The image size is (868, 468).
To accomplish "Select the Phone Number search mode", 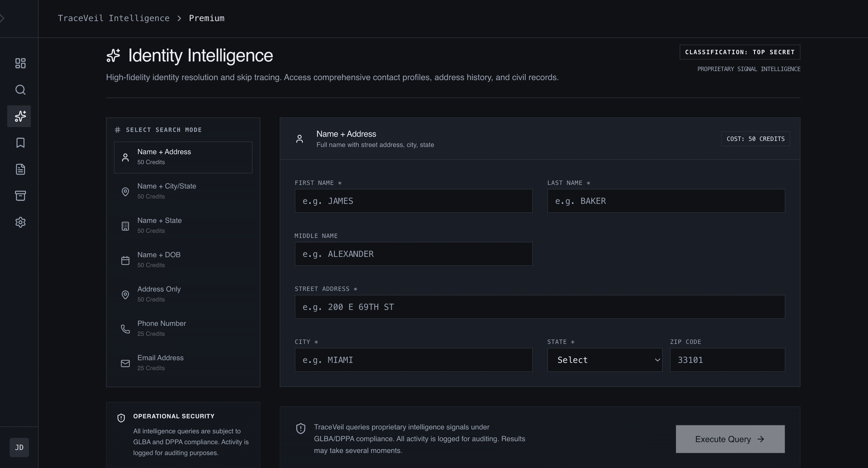I will [183, 328].
